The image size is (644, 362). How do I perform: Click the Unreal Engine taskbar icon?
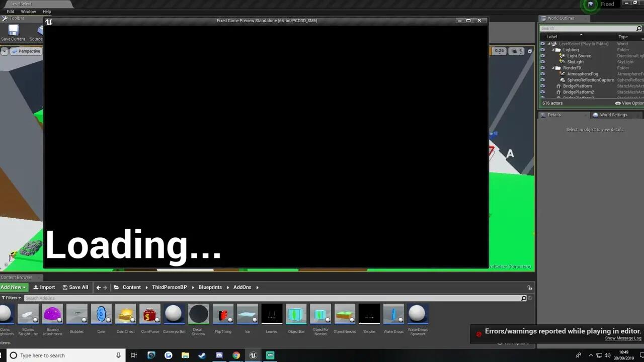pyautogui.click(x=253, y=355)
